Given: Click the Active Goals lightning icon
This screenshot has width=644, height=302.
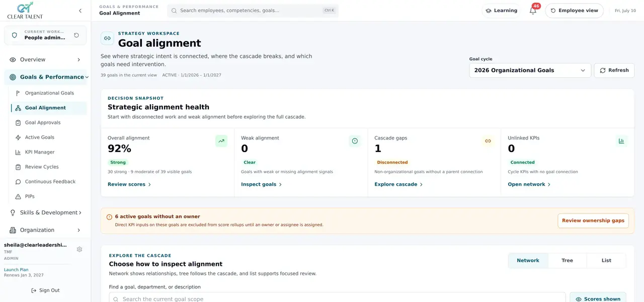Looking at the screenshot, I should [x=18, y=137].
